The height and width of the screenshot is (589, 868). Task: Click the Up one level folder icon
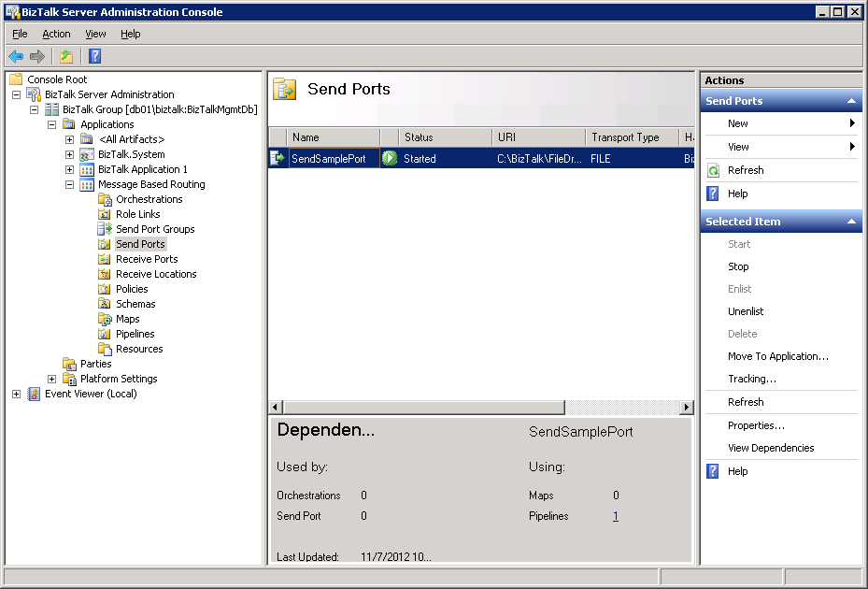click(66, 56)
